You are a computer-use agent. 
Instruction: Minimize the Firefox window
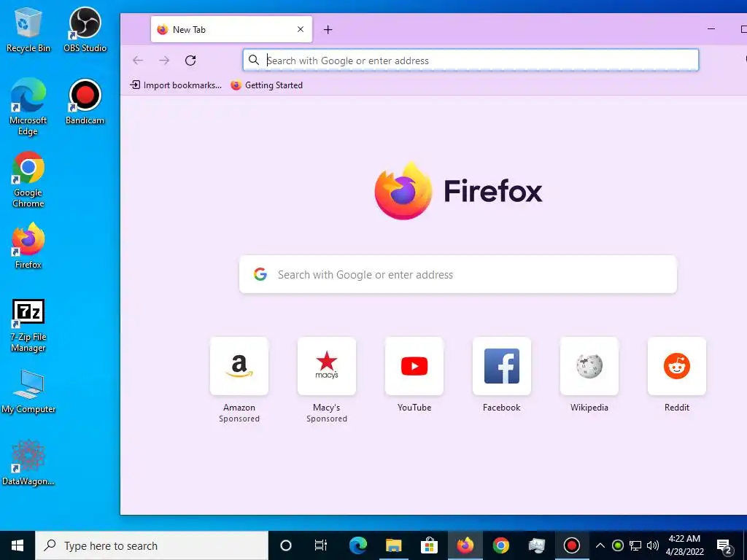click(x=711, y=29)
